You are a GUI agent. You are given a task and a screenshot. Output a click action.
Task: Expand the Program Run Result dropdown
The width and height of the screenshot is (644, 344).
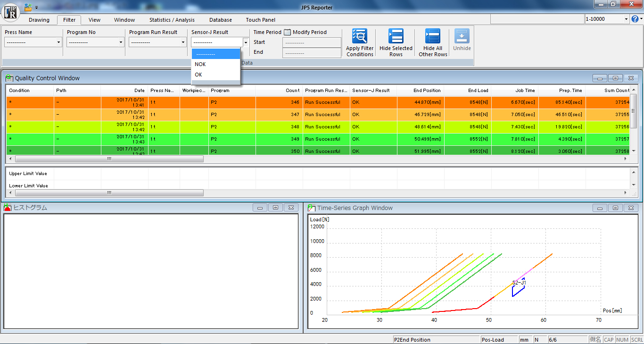[183, 42]
